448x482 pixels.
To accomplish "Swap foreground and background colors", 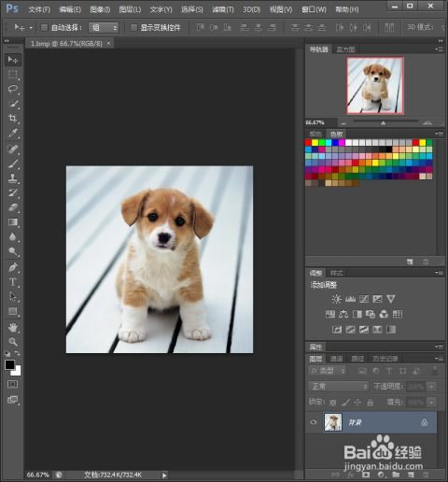I will pos(18,353).
